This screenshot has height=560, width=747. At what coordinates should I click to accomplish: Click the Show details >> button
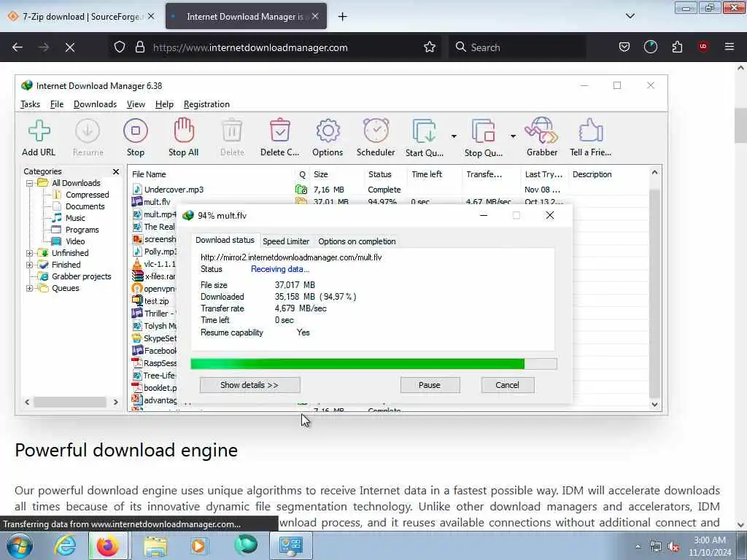click(x=249, y=385)
